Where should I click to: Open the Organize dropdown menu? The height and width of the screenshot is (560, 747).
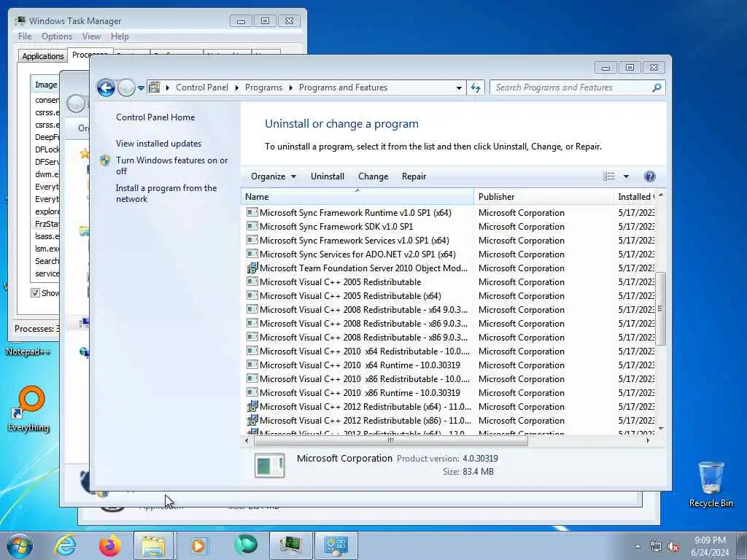click(274, 176)
